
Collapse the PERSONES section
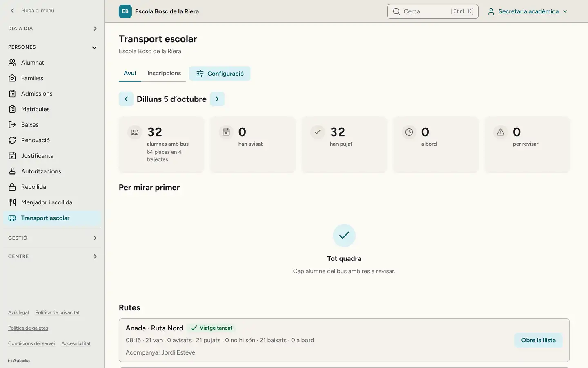tap(52, 47)
